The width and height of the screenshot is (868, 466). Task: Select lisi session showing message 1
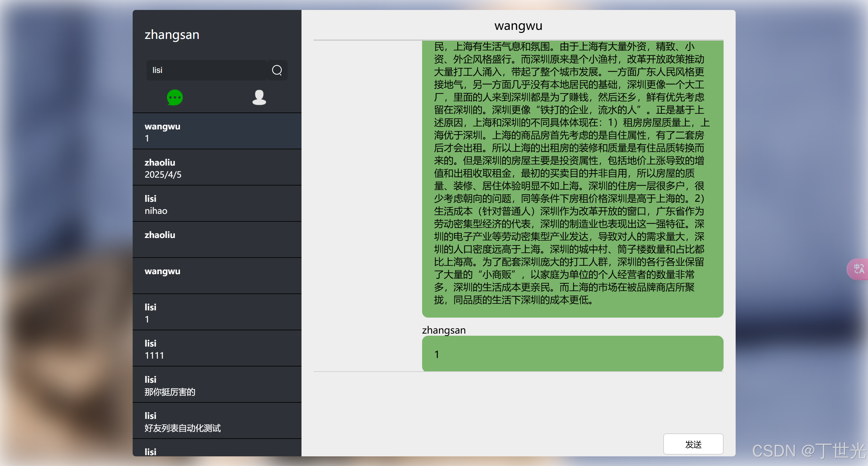pyautogui.click(x=217, y=312)
